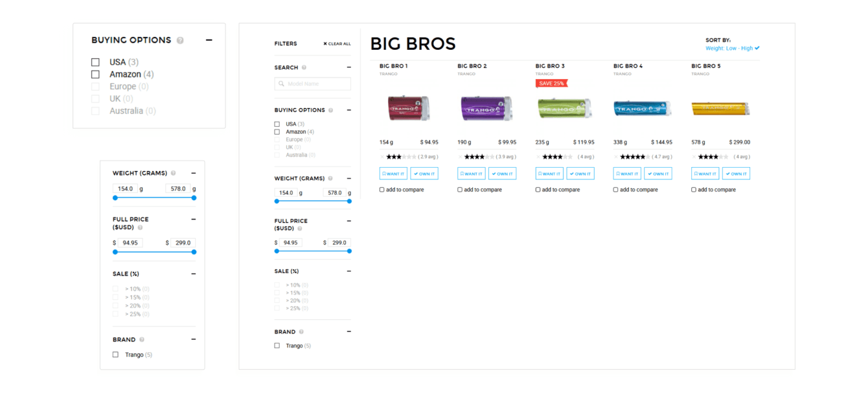
Task: Tick add to compare for Big Bro 3
Action: click(x=538, y=190)
